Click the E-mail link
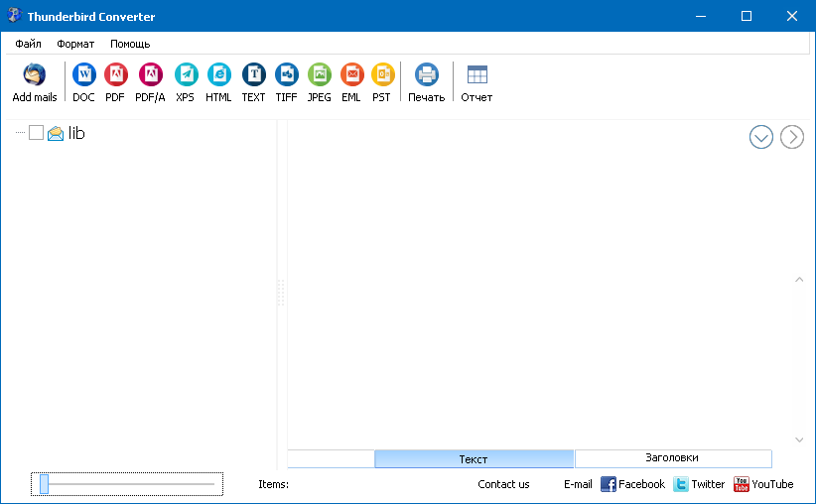This screenshot has width=816, height=504. [x=578, y=484]
